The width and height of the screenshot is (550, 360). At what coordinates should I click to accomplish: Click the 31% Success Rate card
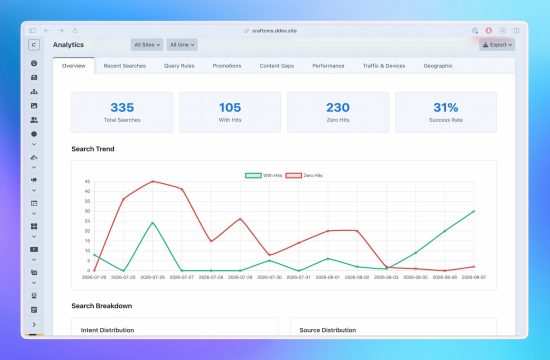point(446,112)
